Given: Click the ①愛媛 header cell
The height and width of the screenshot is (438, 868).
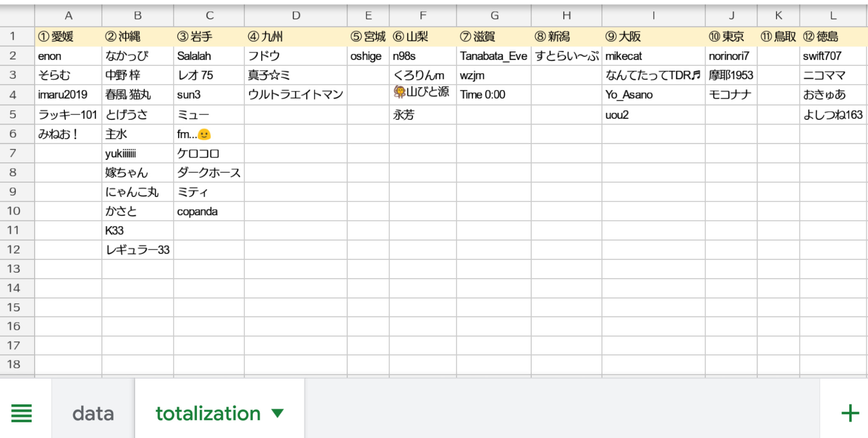Looking at the screenshot, I should 68,37.
